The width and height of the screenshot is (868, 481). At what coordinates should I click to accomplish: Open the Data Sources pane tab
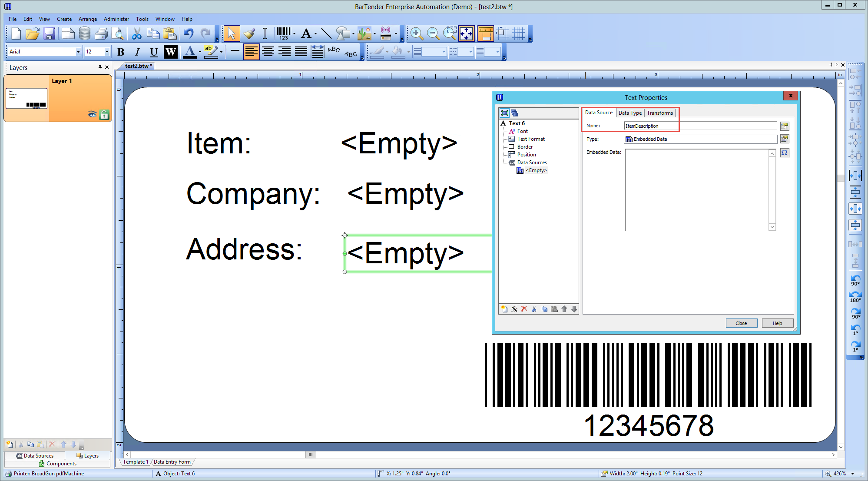(35, 456)
